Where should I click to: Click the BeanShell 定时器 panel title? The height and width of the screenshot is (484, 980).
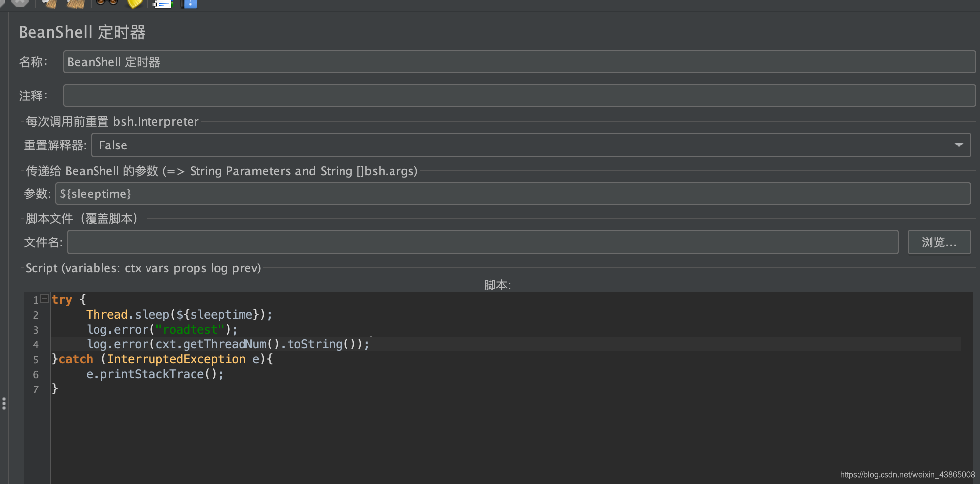[82, 32]
